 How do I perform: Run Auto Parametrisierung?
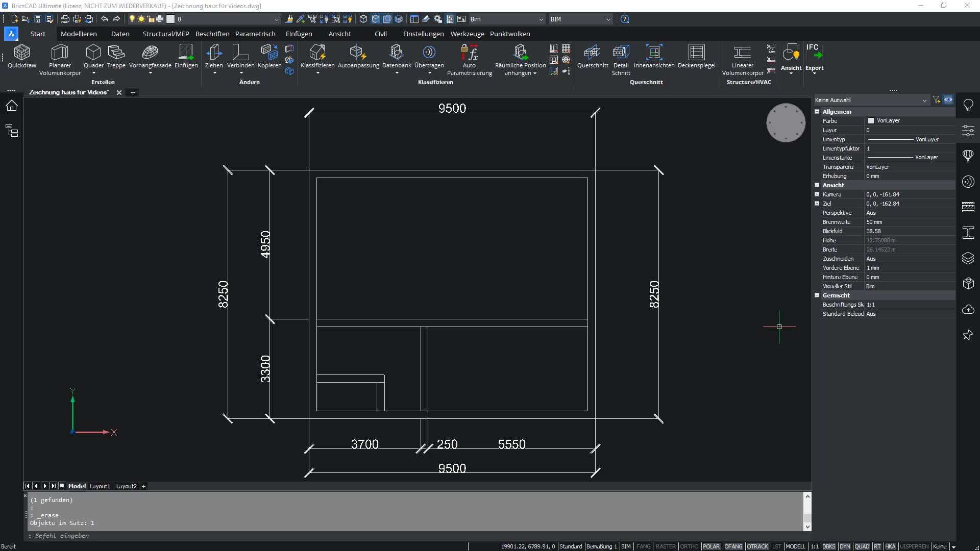pos(469,60)
